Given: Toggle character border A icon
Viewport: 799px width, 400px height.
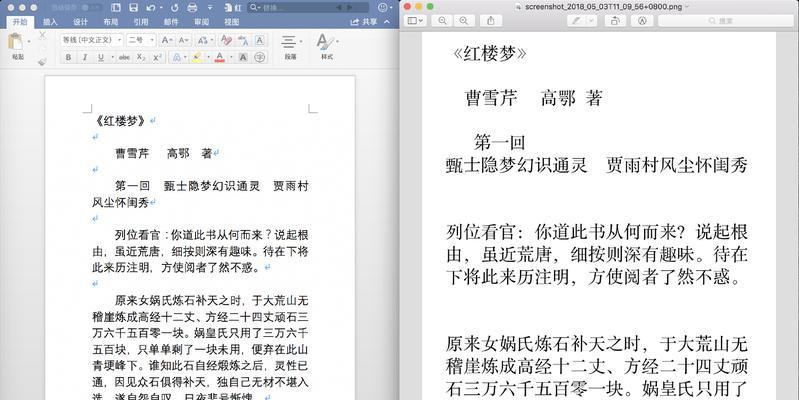Looking at the screenshot, I should [x=259, y=40].
